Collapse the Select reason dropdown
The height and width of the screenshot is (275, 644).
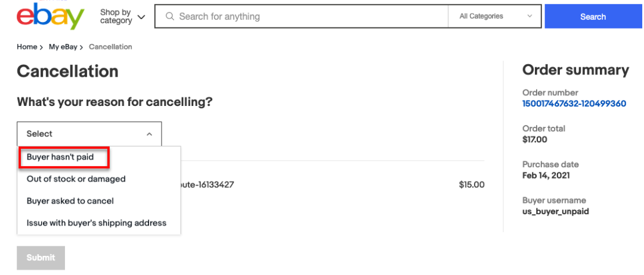coord(89,133)
